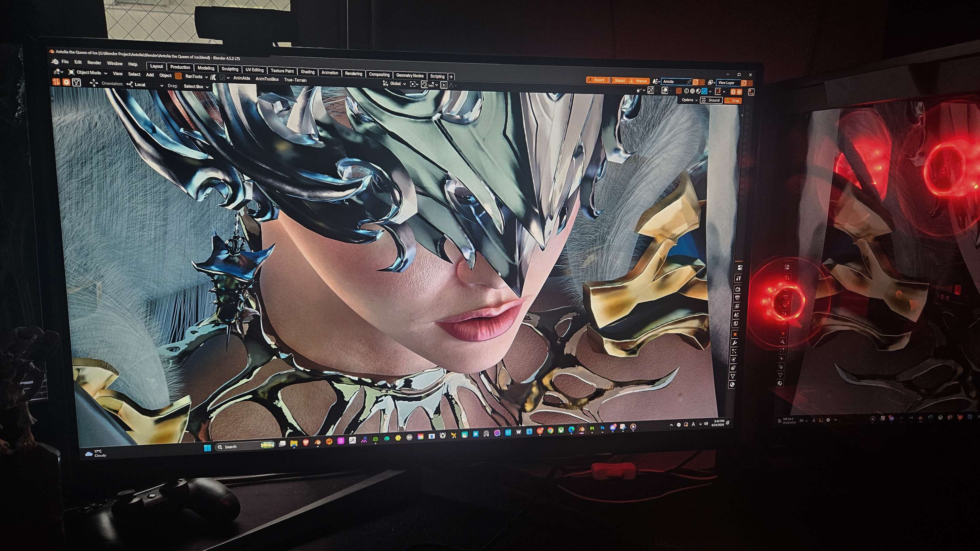Click the View Layer name field
This screenshot has width=980, height=551.
[728, 83]
